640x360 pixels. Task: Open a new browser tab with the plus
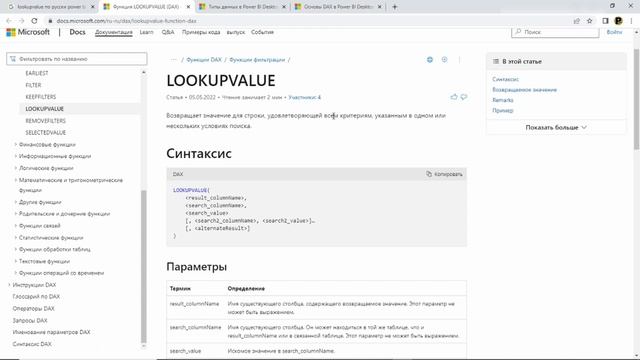pyautogui.click(x=394, y=7)
